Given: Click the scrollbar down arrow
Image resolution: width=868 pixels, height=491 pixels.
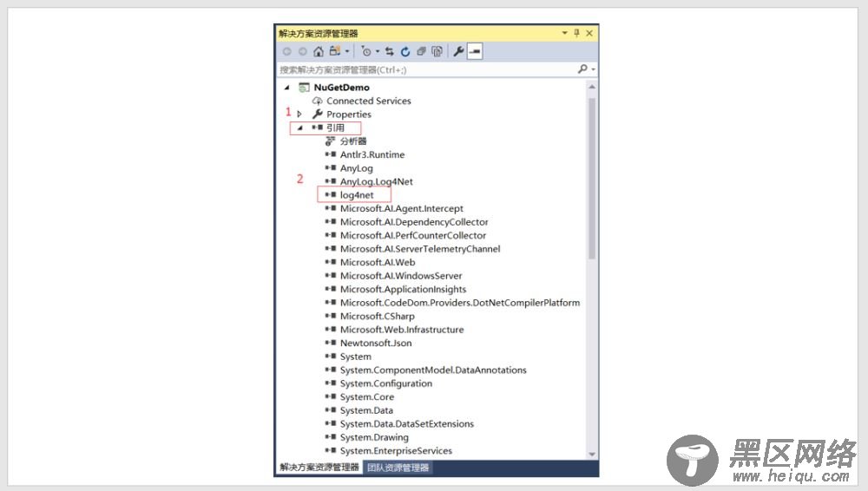Looking at the screenshot, I should [592, 455].
